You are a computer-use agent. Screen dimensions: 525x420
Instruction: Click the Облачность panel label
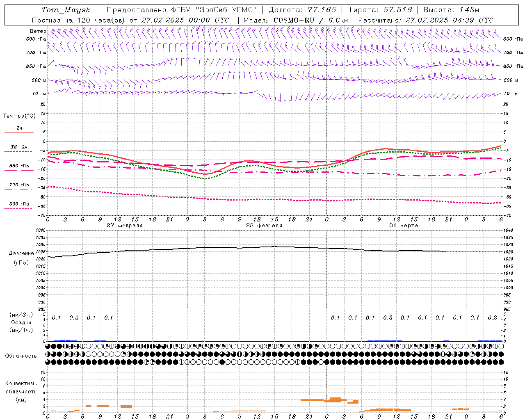coord(21,356)
